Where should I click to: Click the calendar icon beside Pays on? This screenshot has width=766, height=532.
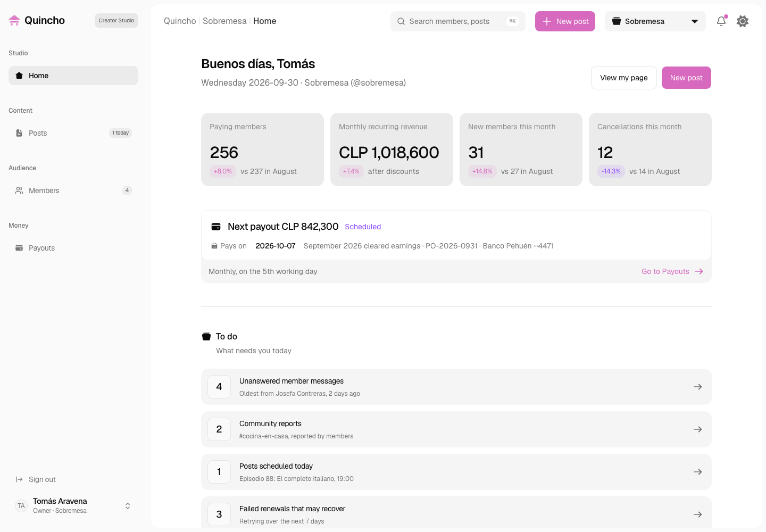(214, 246)
